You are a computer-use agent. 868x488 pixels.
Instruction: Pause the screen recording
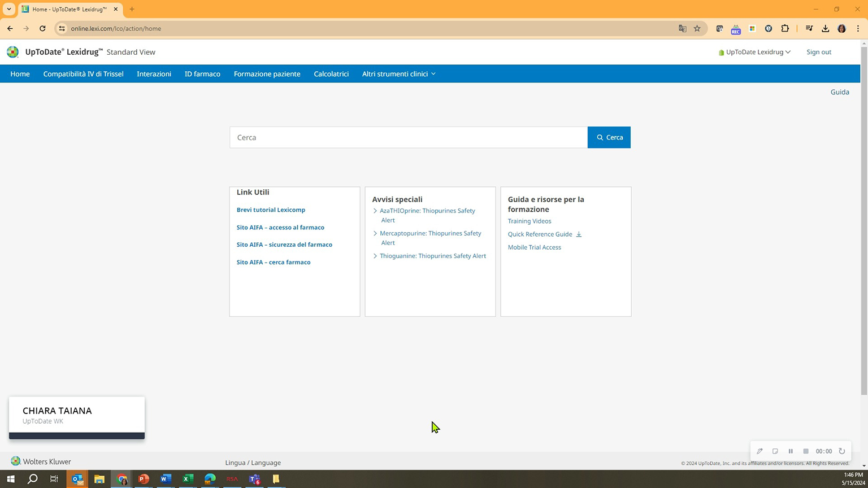(x=791, y=451)
